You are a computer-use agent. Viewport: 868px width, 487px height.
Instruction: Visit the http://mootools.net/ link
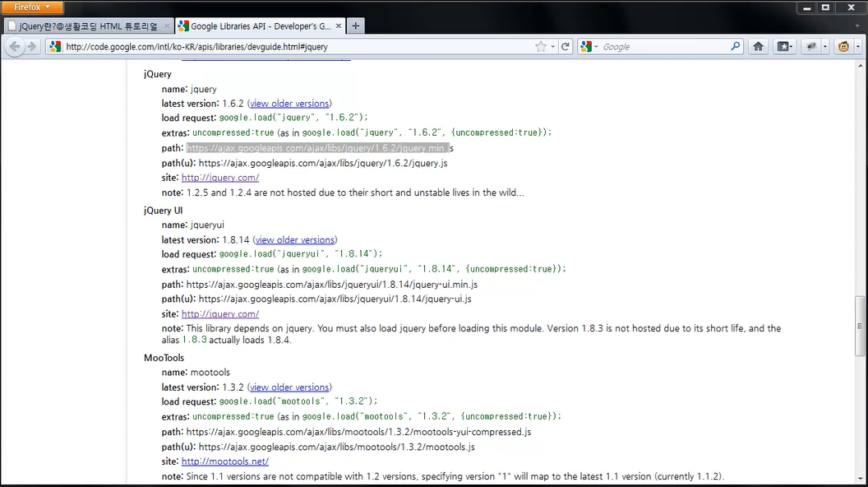[224, 461]
